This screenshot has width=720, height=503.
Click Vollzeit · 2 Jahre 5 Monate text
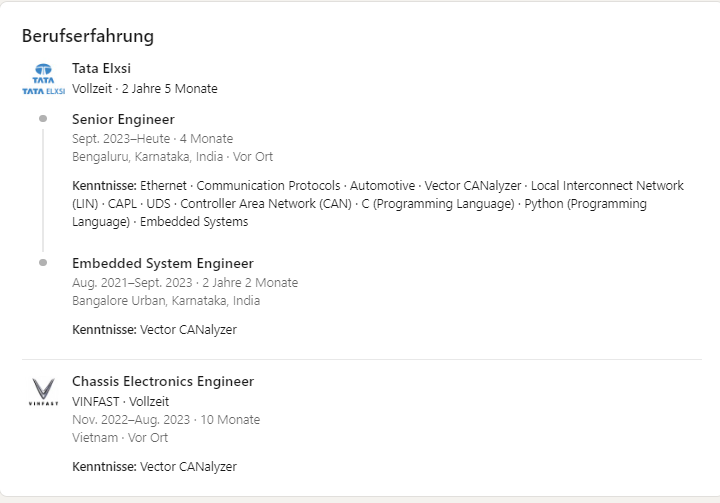[145, 88]
